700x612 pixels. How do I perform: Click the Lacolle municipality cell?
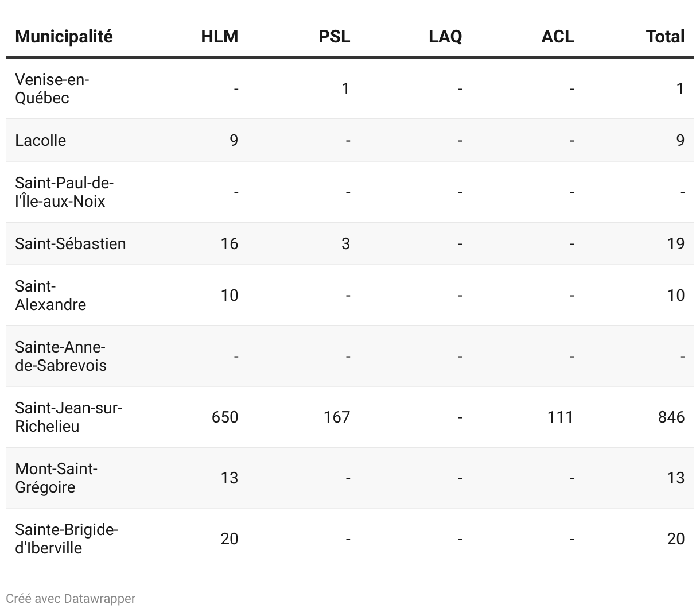pos(41,140)
